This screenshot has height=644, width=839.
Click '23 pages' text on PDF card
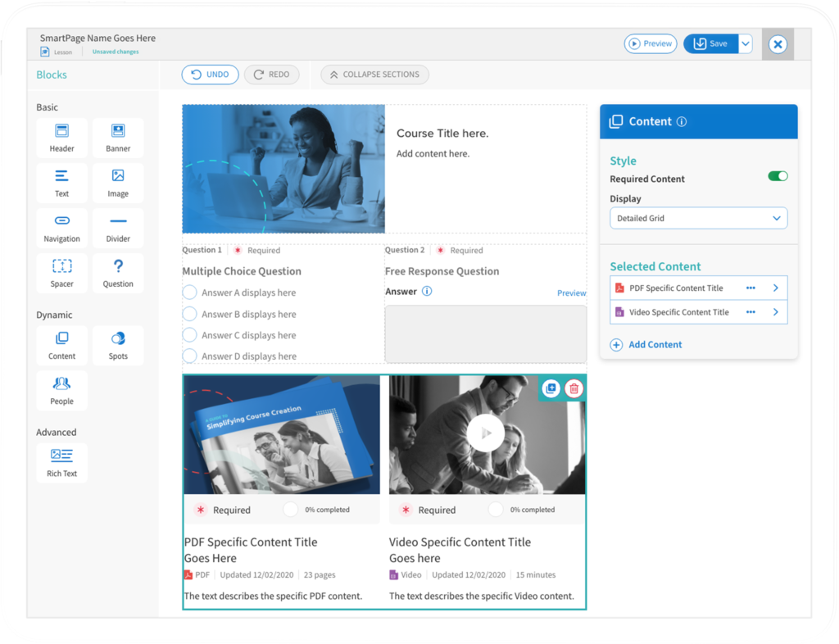[320, 574]
